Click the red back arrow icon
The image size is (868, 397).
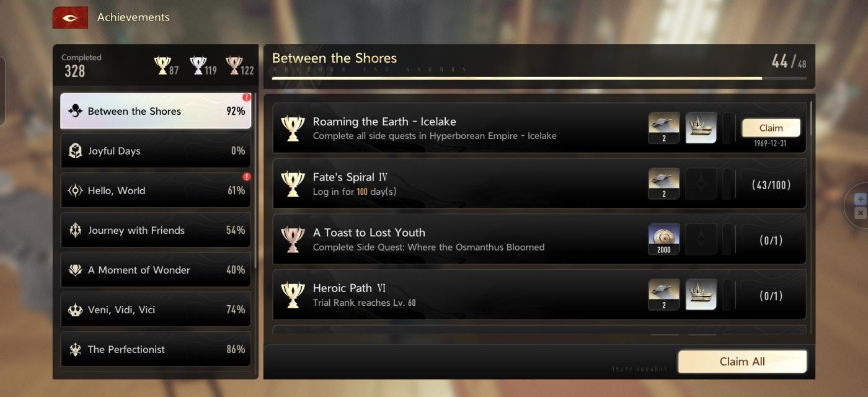coord(70,17)
